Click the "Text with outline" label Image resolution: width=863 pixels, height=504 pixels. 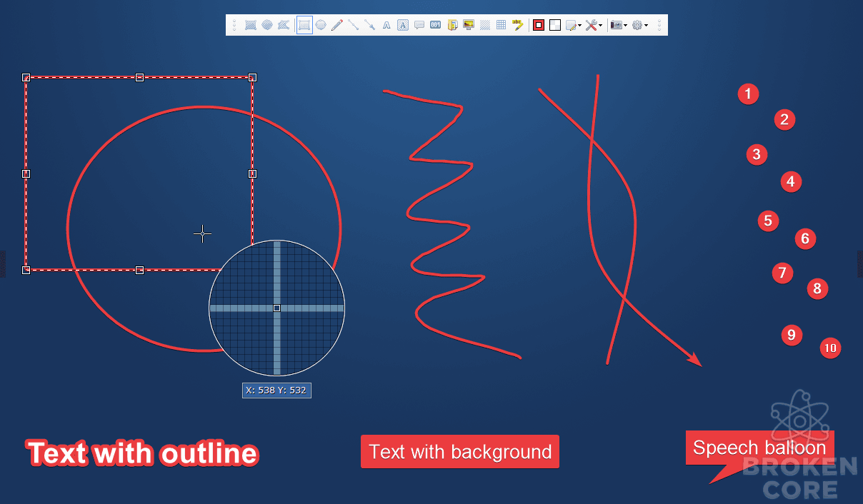click(x=142, y=453)
